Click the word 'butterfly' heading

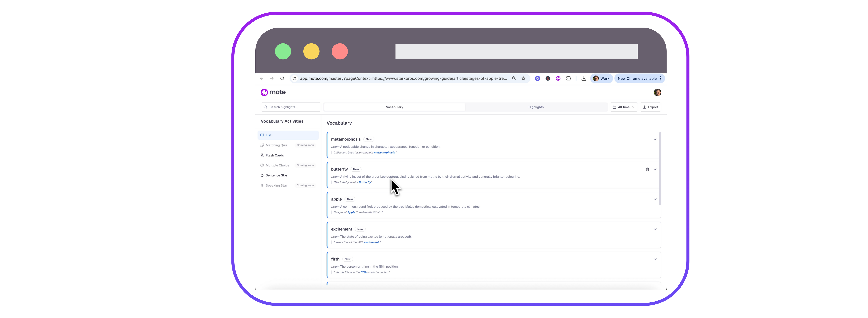coord(339,169)
